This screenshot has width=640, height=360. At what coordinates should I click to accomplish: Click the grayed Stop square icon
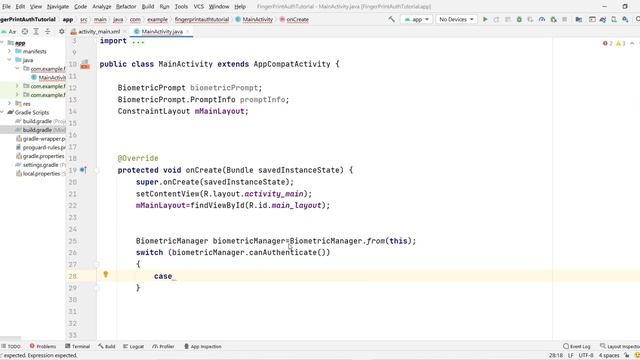564,19
